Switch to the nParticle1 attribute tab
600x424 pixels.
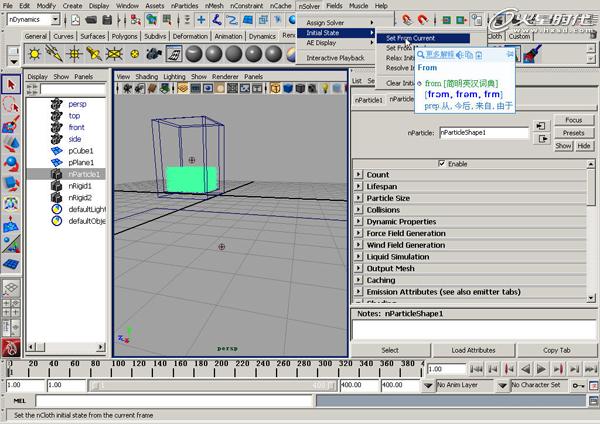368,100
